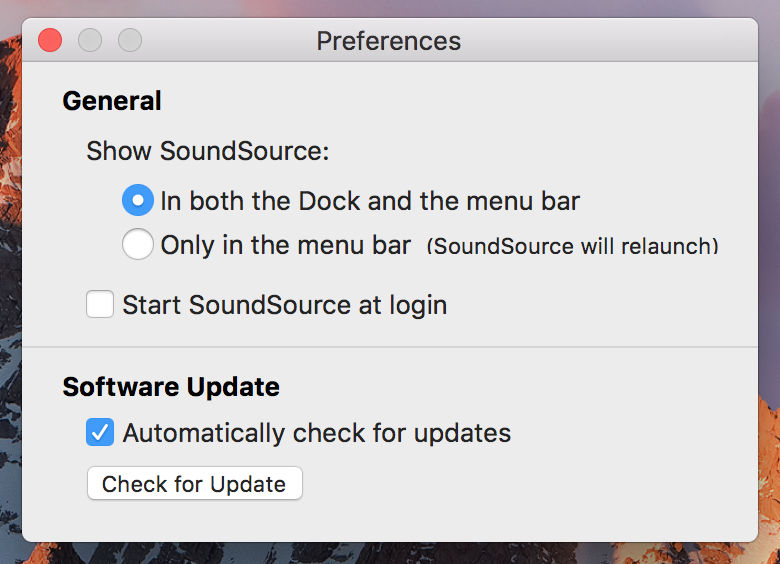Click the desktop wallpaper right of the window
780x564 pixels.
(769, 298)
